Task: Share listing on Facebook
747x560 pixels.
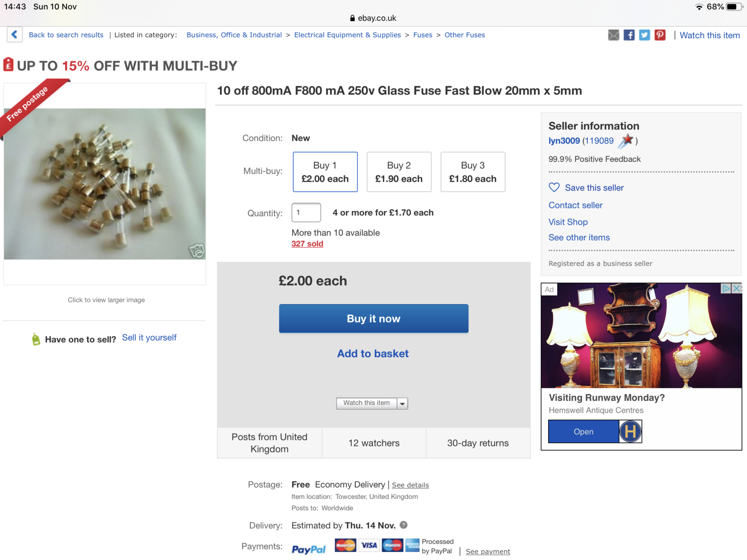Action: click(x=629, y=35)
